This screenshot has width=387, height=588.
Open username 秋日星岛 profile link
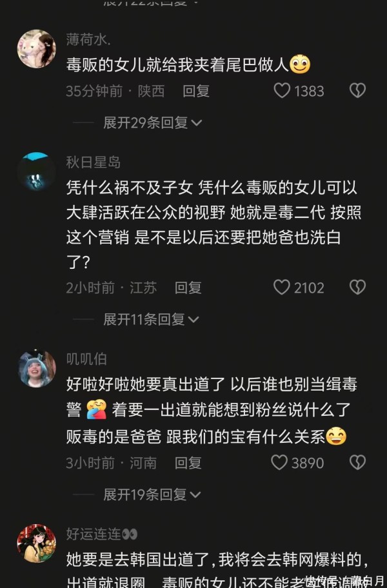[x=94, y=162]
